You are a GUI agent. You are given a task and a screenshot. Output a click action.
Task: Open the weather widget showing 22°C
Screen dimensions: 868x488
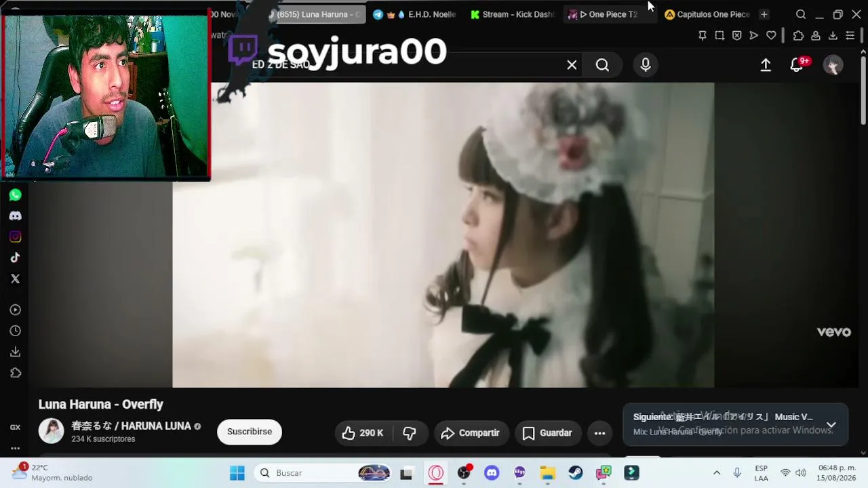click(x=52, y=472)
